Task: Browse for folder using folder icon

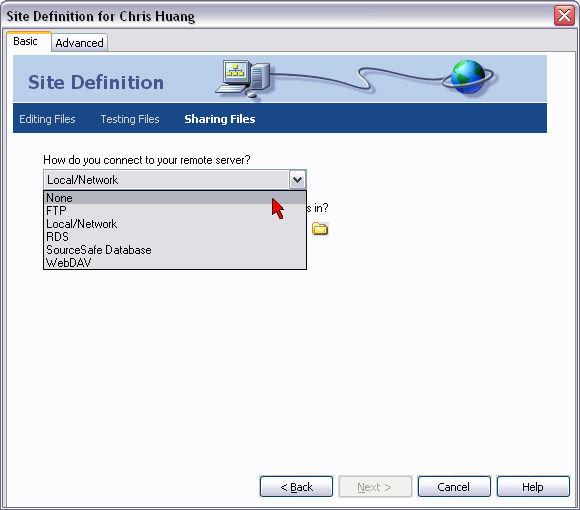Action: point(320,229)
